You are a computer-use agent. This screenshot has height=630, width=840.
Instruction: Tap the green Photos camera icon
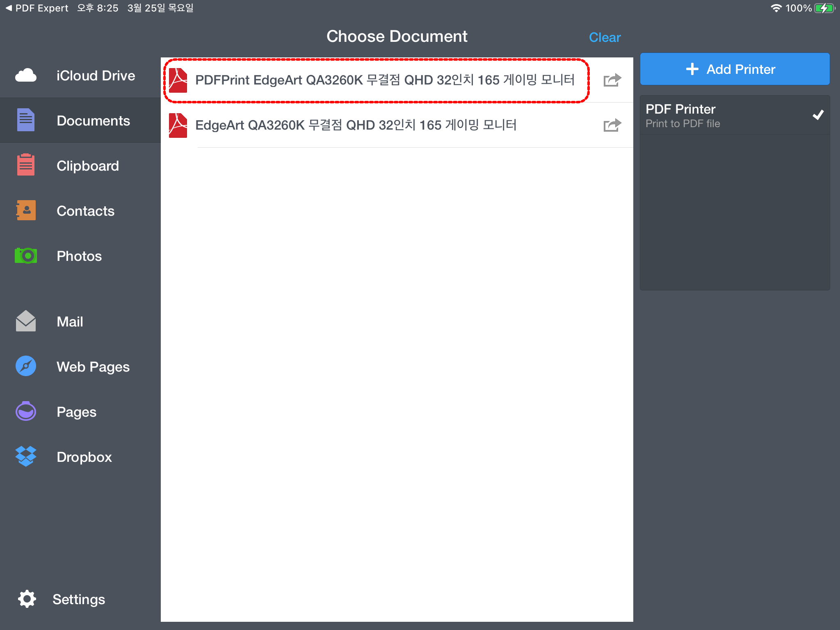(26, 256)
